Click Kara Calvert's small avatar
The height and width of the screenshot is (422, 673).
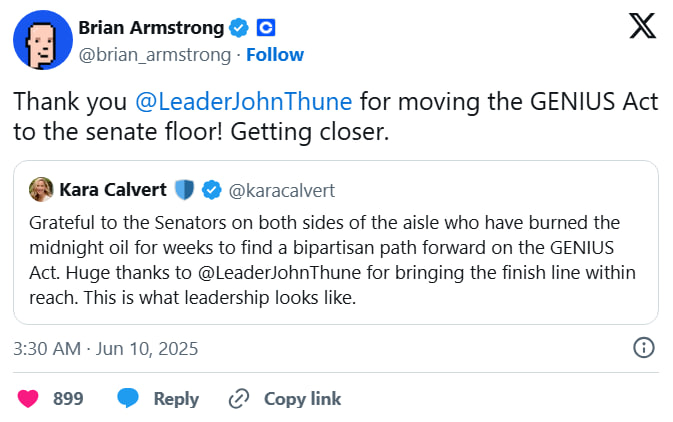[x=42, y=188]
